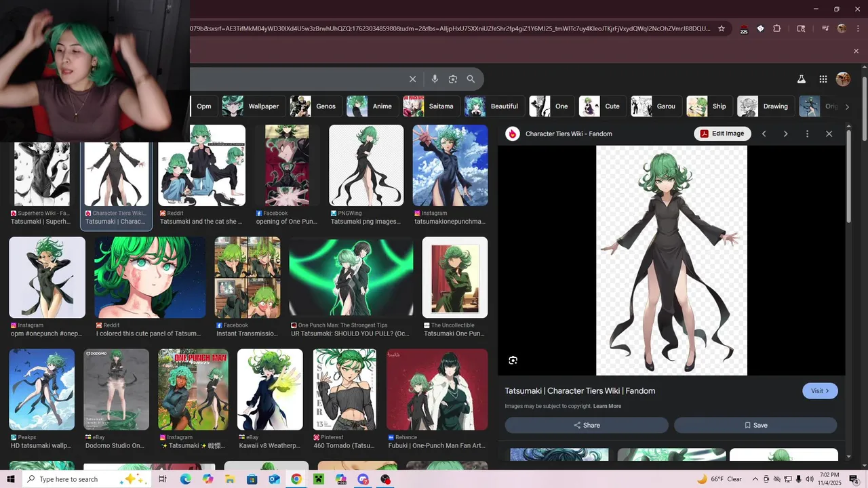Click the Visit button
This screenshot has width=868, height=488.
(820, 391)
